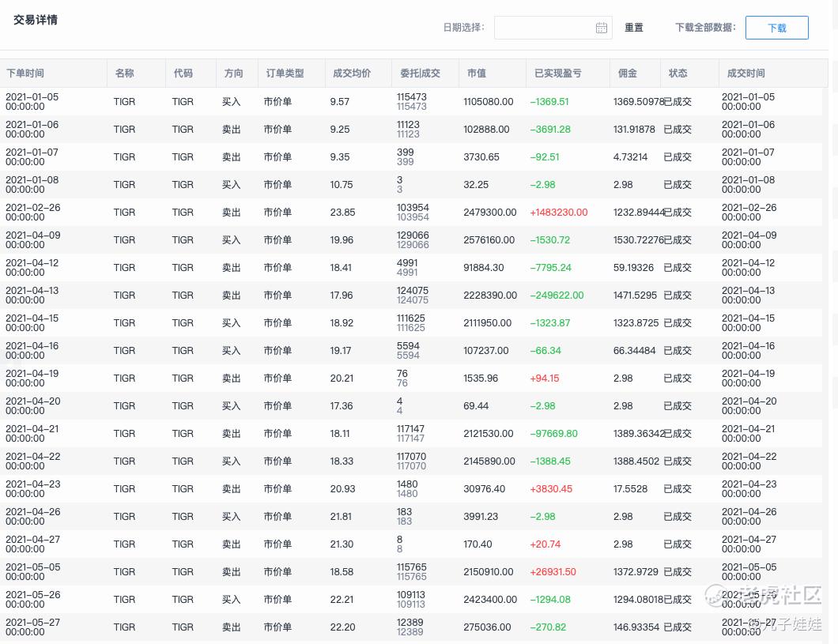Select commission 17.5528
The image size is (838, 644).
point(631,489)
